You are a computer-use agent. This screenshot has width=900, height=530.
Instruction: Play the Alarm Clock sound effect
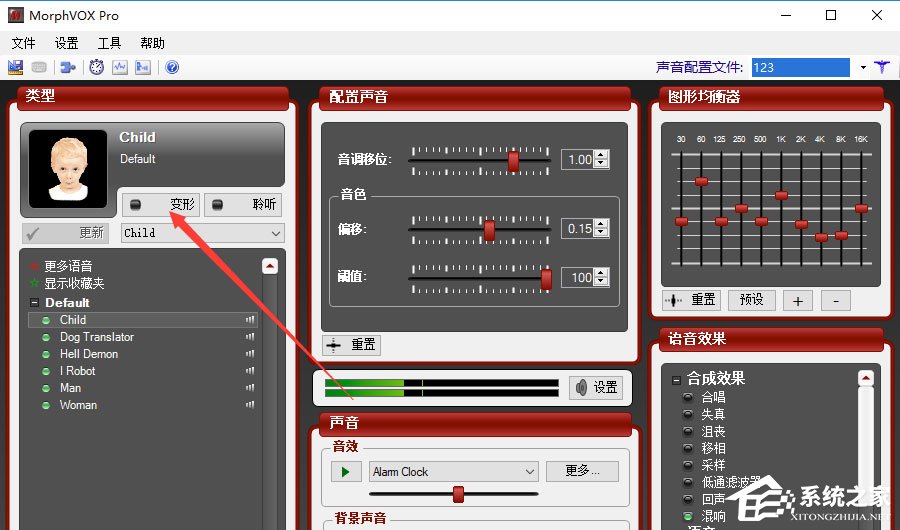346,472
